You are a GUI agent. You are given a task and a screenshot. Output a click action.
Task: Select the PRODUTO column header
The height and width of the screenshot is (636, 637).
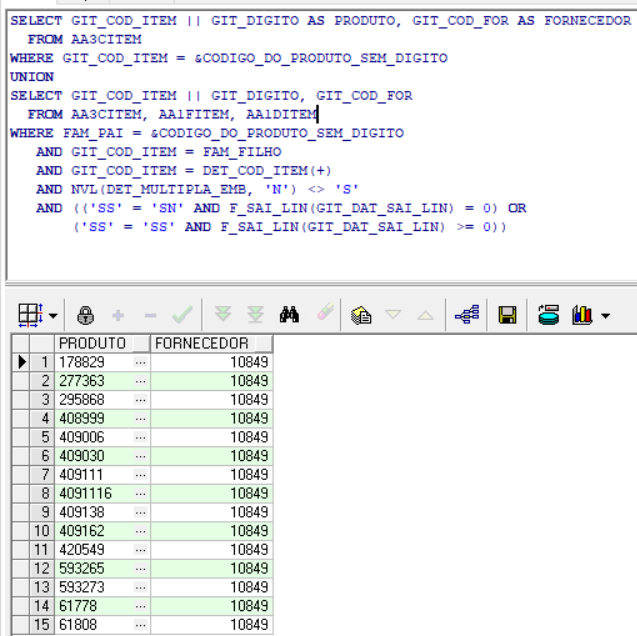(102, 344)
